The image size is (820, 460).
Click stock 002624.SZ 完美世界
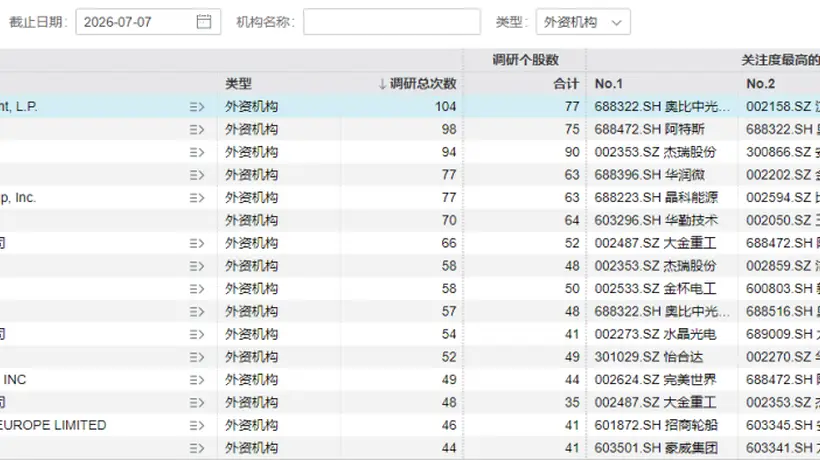655,380
